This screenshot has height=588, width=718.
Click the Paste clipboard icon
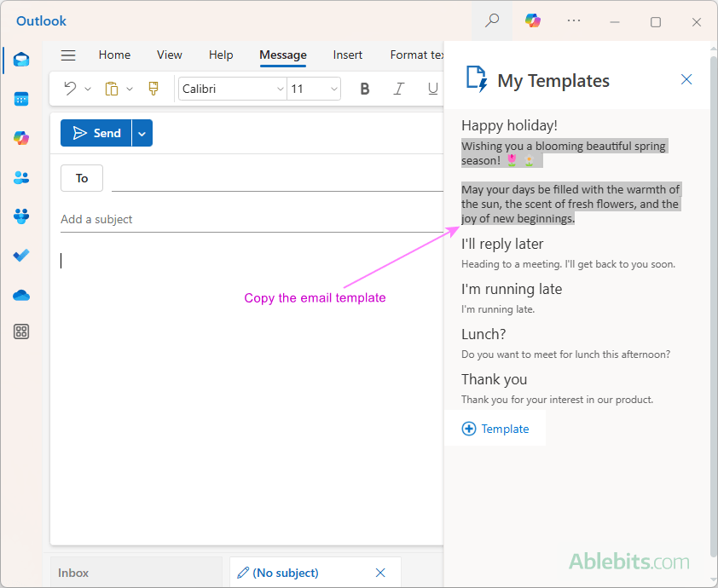click(111, 89)
